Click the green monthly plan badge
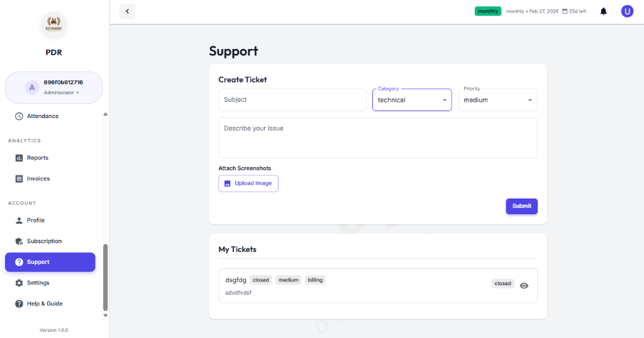Screen dimensions: 644x338 pyautogui.click(x=488, y=11)
